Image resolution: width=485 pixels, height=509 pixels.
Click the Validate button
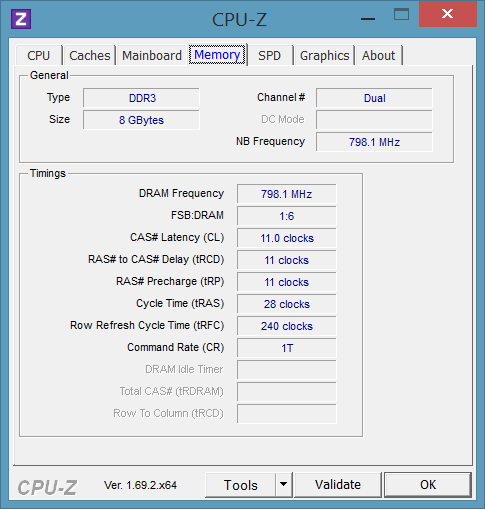point(338,485)
